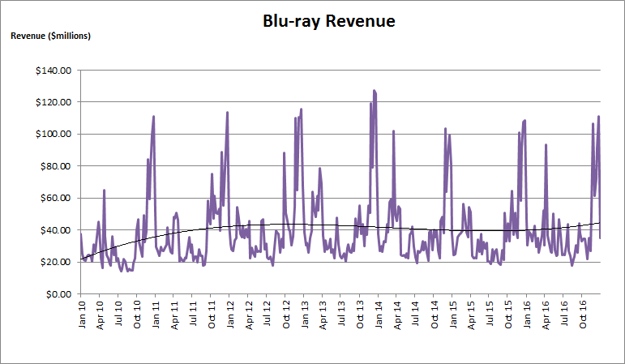Click the Jul 15 date label
Viewport: 625px width, 364px height.
(x=490, y=314)
